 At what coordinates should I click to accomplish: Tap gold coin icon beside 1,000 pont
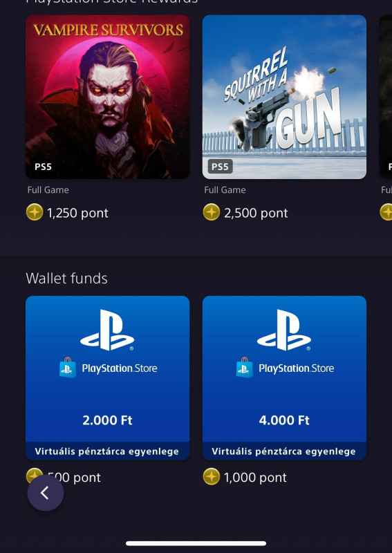point(212,477)
